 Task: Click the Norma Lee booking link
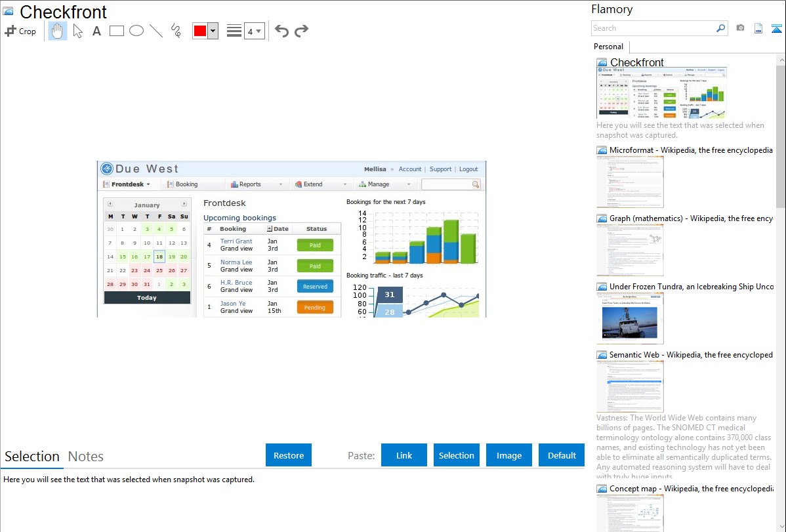point(236,262)
